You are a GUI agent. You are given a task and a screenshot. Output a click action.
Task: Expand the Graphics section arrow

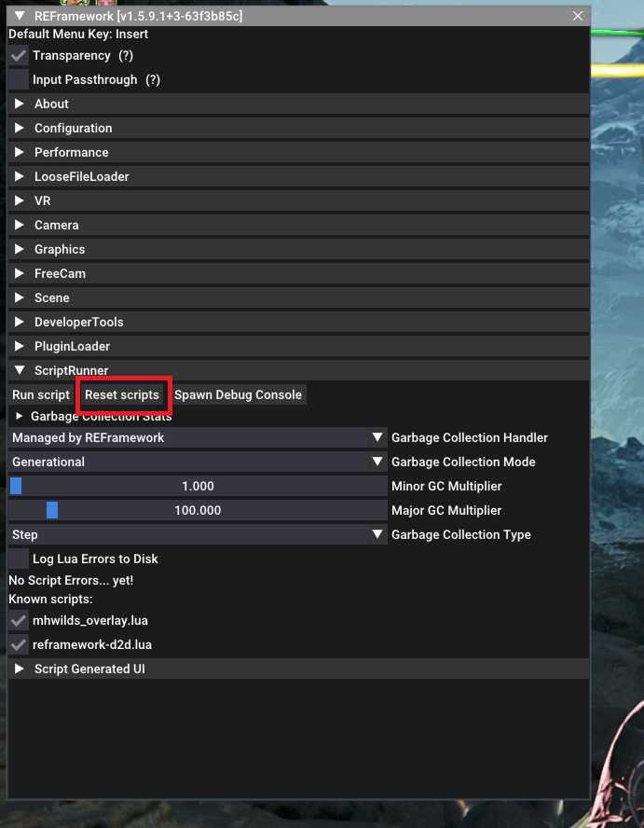[20, 249]
